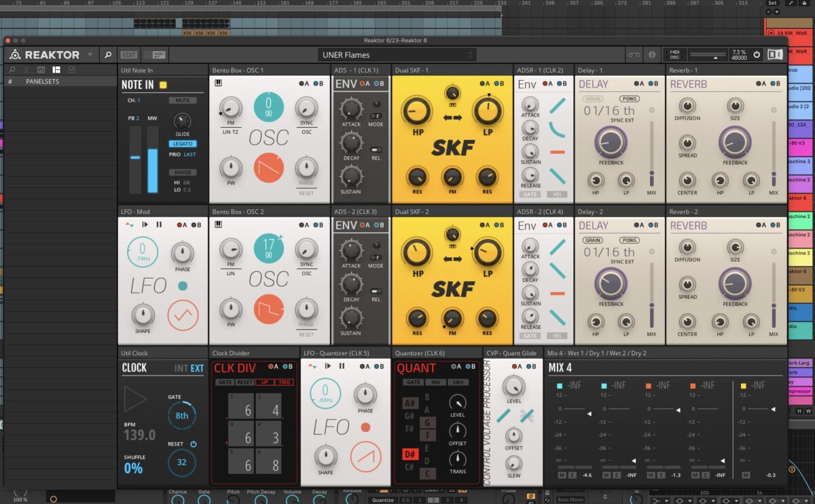Change the PRIO value LAST in Note In
This screenshot has width=815, height=504.
click(189, 155)
